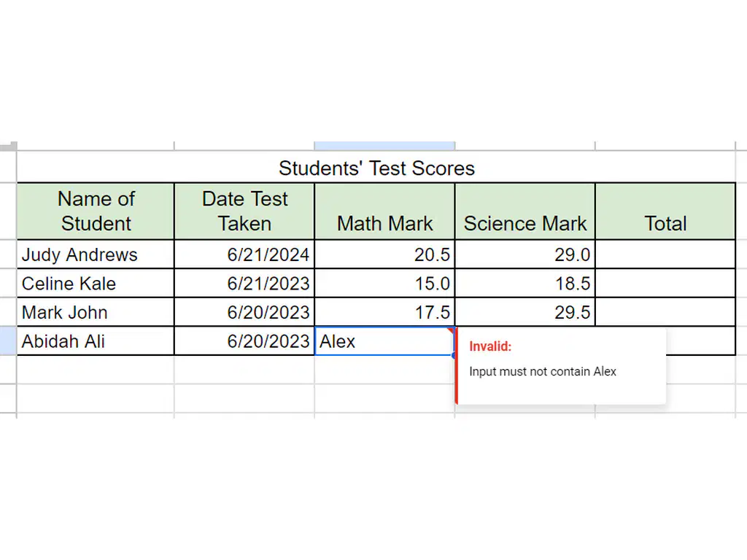This screenshot has height=560, width=747.
Task: Select the Science Mark value 29.5
Action: 525,312
